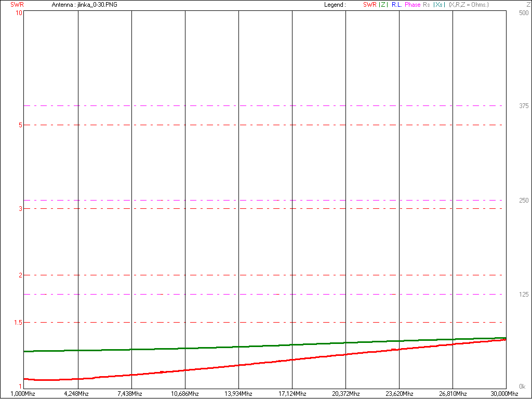This screenshot has height=399, width=532.
Task: Click the 4,248Mhz frequency label
Action: point(76,394)
